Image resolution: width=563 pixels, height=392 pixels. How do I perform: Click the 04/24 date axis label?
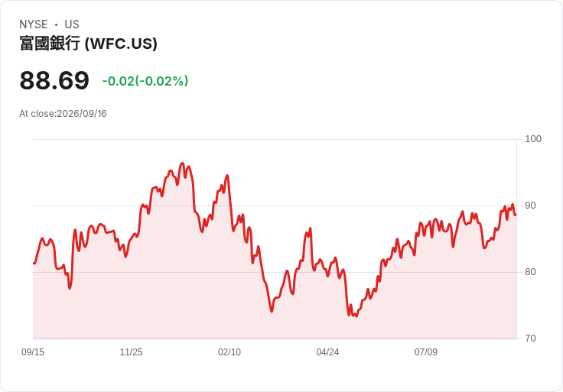(x=327, y=352)
